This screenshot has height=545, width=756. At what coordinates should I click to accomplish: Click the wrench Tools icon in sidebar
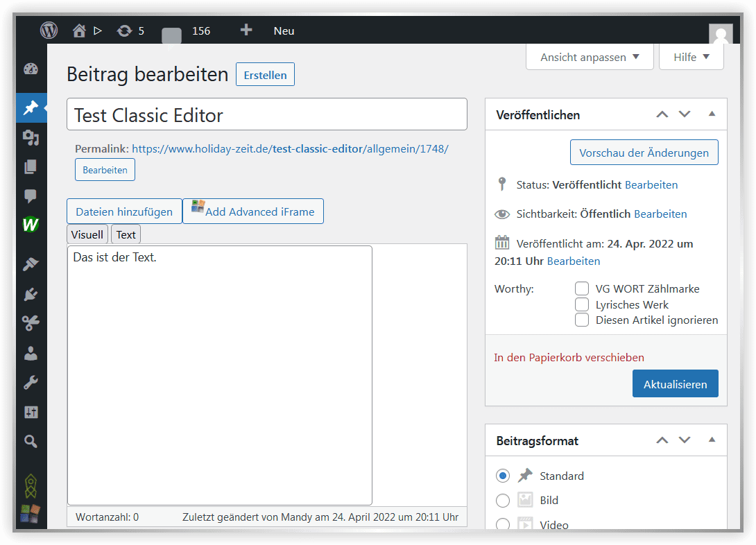coord(31,383)
